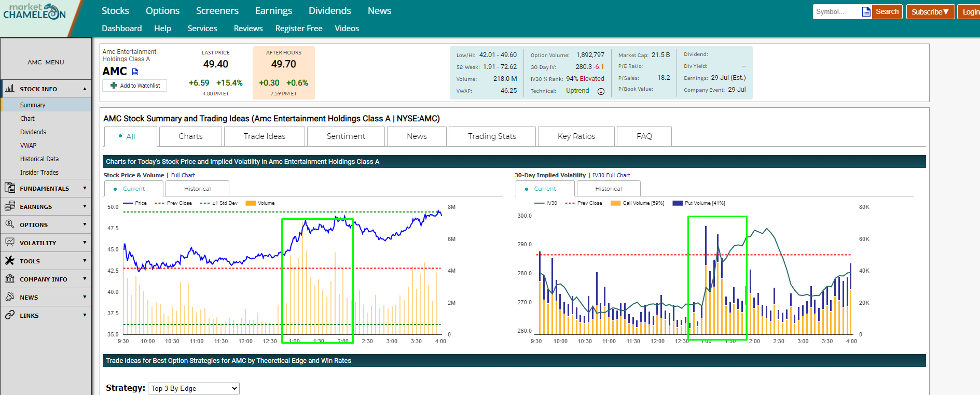Expand the sidebar News arrow
This screenshot has height=395, width=980.
(x=85, y=297)
